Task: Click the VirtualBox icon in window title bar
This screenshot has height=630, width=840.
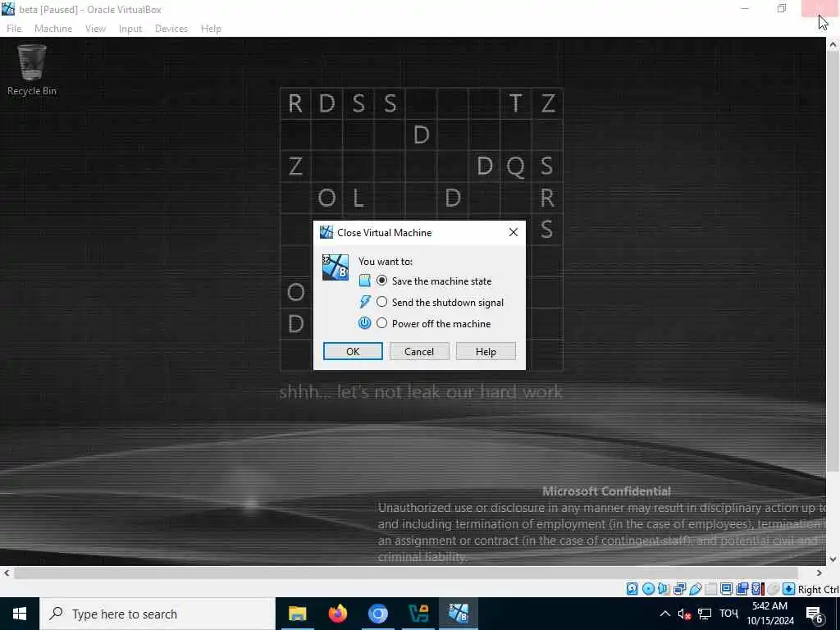Action: click(8, 9)
